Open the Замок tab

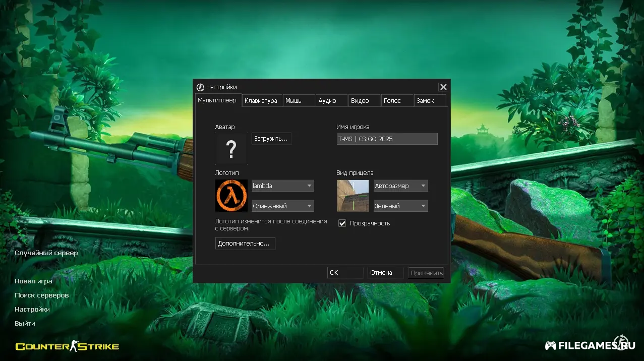click(x=430, y=101)
